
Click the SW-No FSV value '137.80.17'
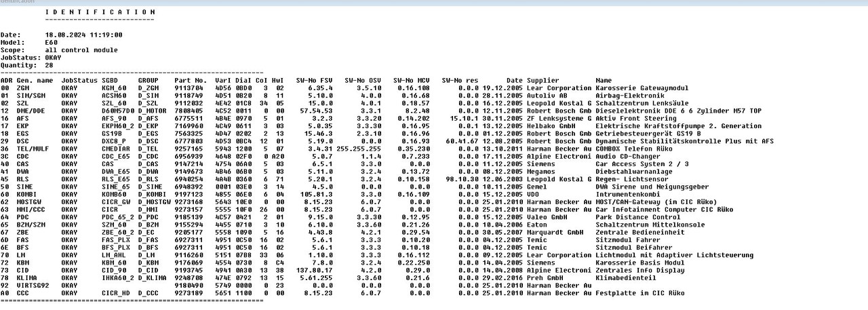click(313, 271)
